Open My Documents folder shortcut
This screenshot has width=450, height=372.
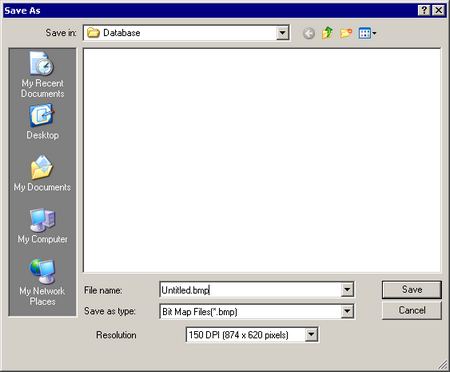point(42,173)
